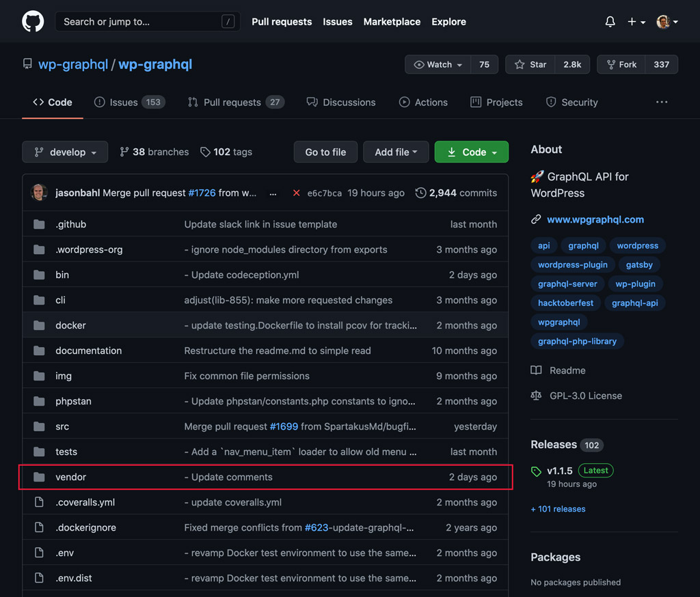Switch to Pull requests repo tab
Viewport: 700px width, 597px height.
click(x=236, y=102)
